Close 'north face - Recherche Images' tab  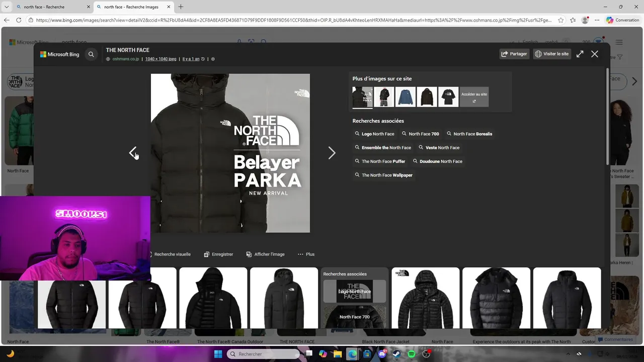point(169,7)
